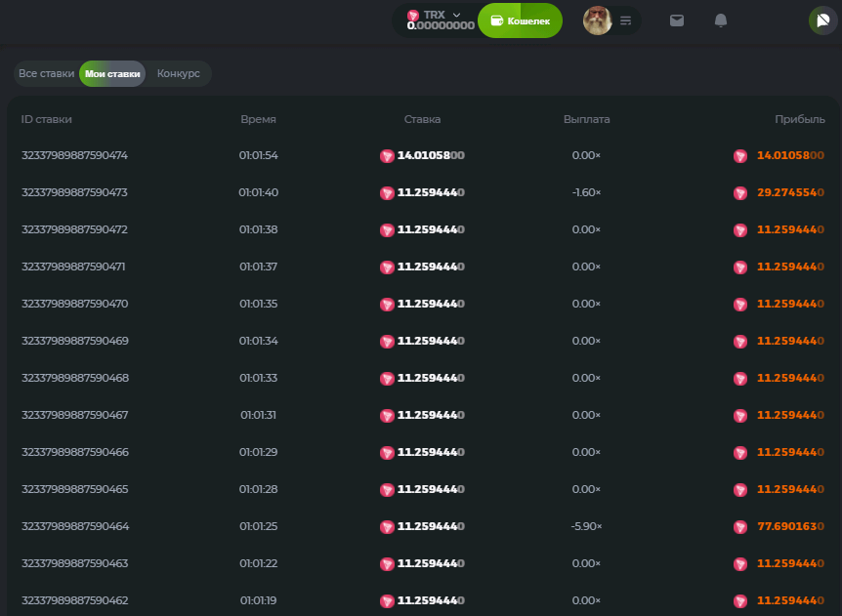Click TRX icon beside 29.274554 profit
Screen dimensions: 842x616
[x=740, y=193]
